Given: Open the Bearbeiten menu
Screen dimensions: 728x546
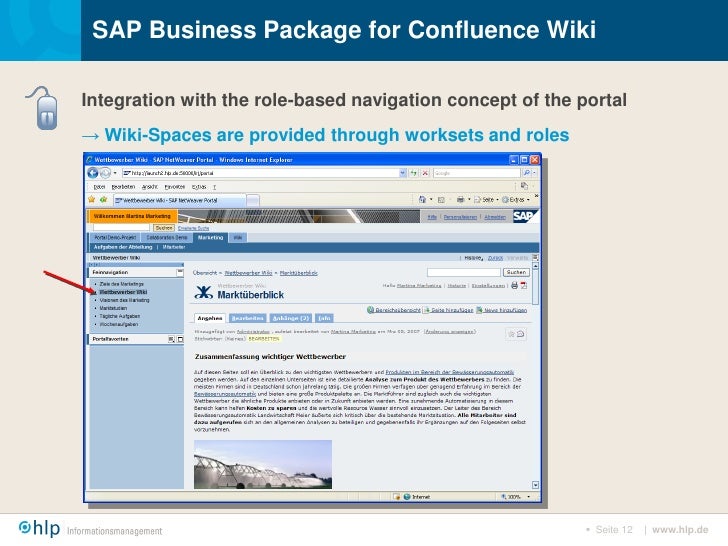Looking at the screenshot, I should [x=123, y=187].
